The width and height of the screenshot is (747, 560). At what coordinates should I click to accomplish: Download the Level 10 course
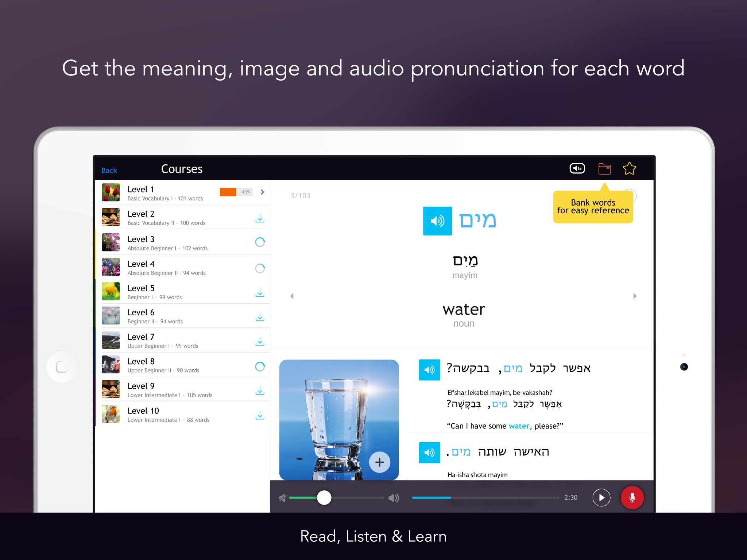click(260, 415)
